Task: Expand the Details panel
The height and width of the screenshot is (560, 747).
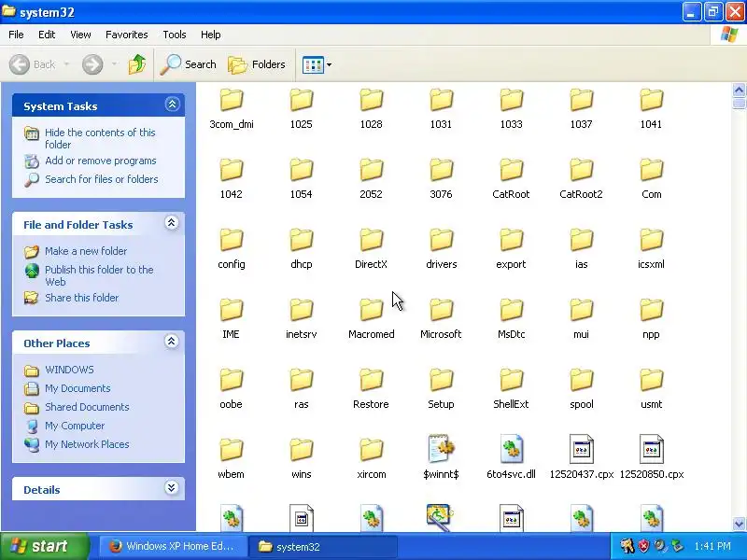Action: (172, 487)
